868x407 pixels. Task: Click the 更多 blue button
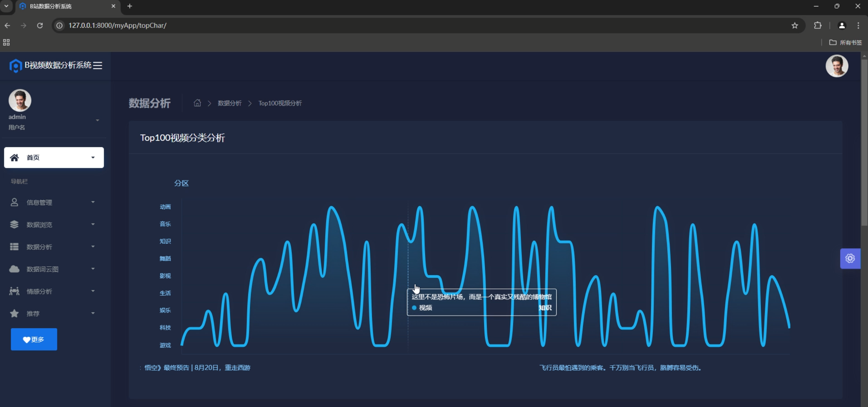(34, 339)
